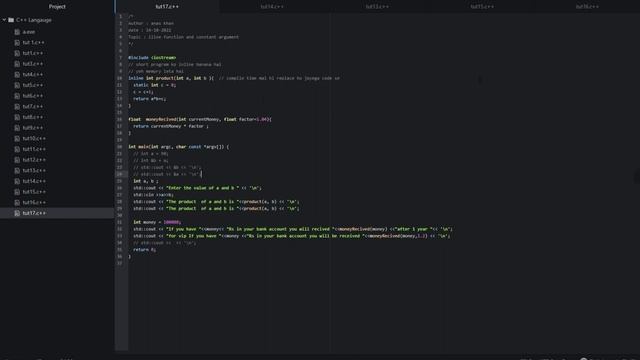This screenshot has width=640, height=360.
Task: Open tut16.c++ from the Project tree
Action: click(x=34, y=202)
